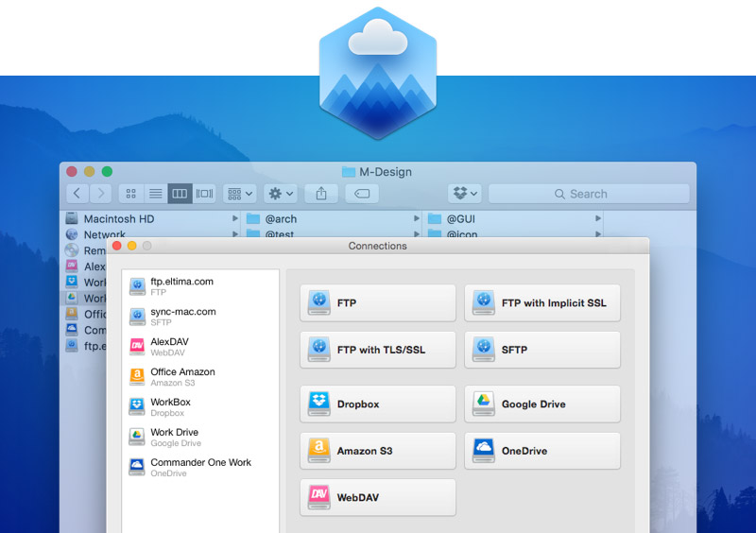Click the @GUI folder icon

pos(435,218)
